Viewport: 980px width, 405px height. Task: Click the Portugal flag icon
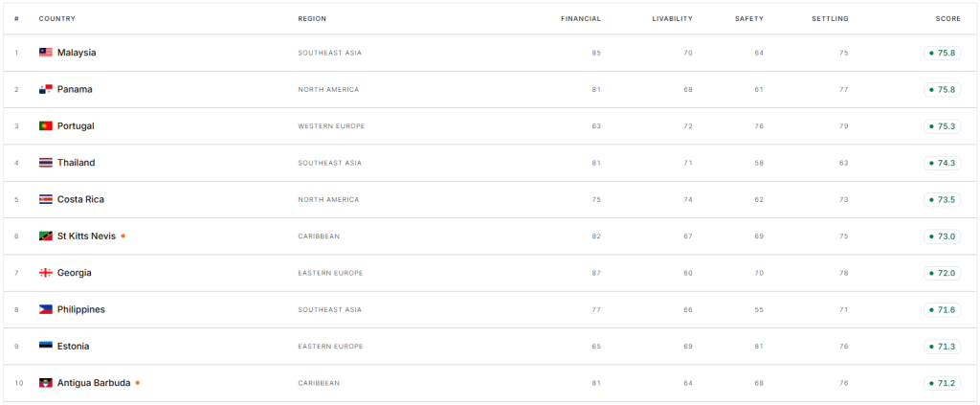(46, 126)
